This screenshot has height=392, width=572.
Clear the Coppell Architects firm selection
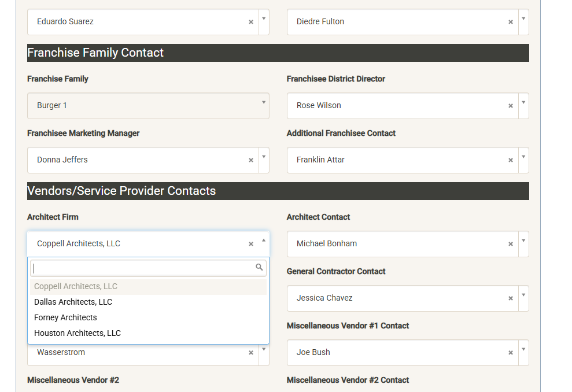[x=251, y=244]
